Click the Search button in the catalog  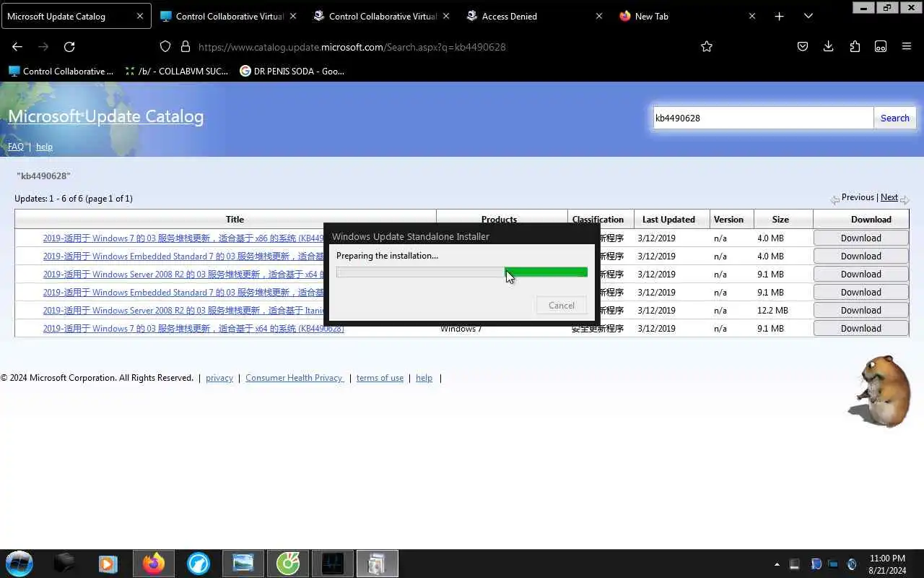coord(894,118)
